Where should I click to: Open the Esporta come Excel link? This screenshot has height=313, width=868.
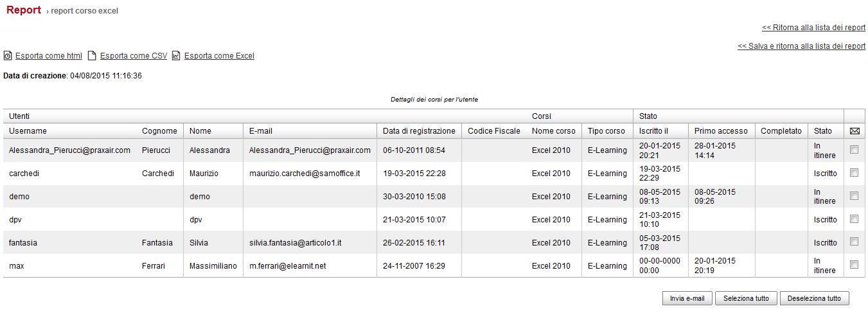tap(219, 56)
